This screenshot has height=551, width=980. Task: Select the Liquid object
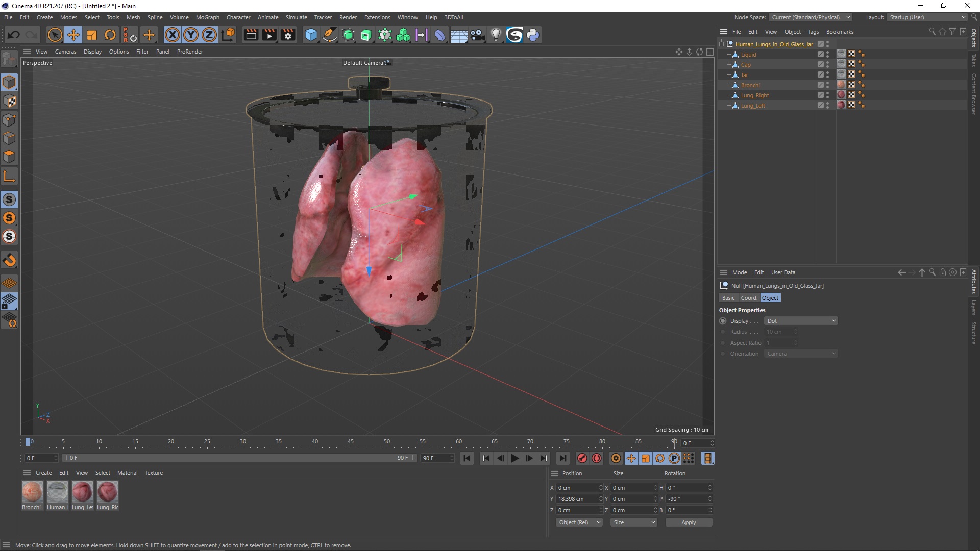coord(748,55)
